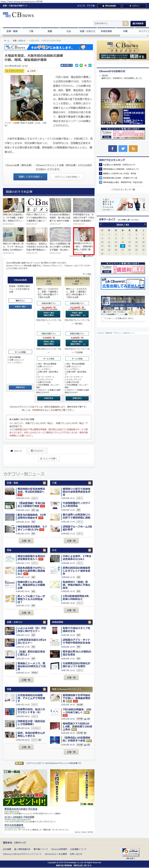Click 手続きへ進む under 9,800円/月 plan
This screenshot has height=868, width=149.
click(x=77, y=343)
